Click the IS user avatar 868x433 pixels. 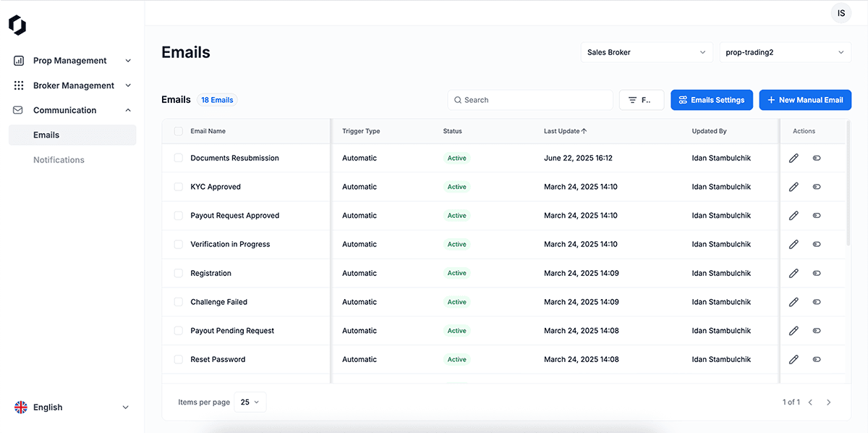click(841, 13)
